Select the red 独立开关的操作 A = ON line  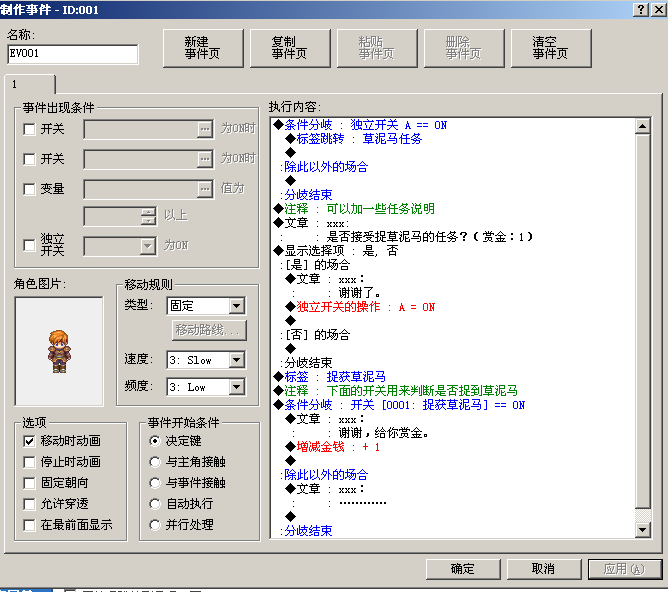[x=360, y=307]
